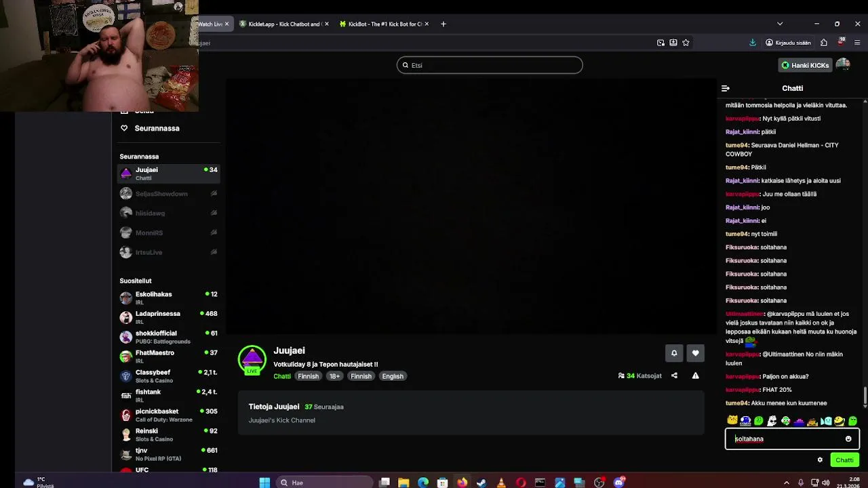
Task: Open the Firefox hamburger menu
Action: [x=857, y=42]
